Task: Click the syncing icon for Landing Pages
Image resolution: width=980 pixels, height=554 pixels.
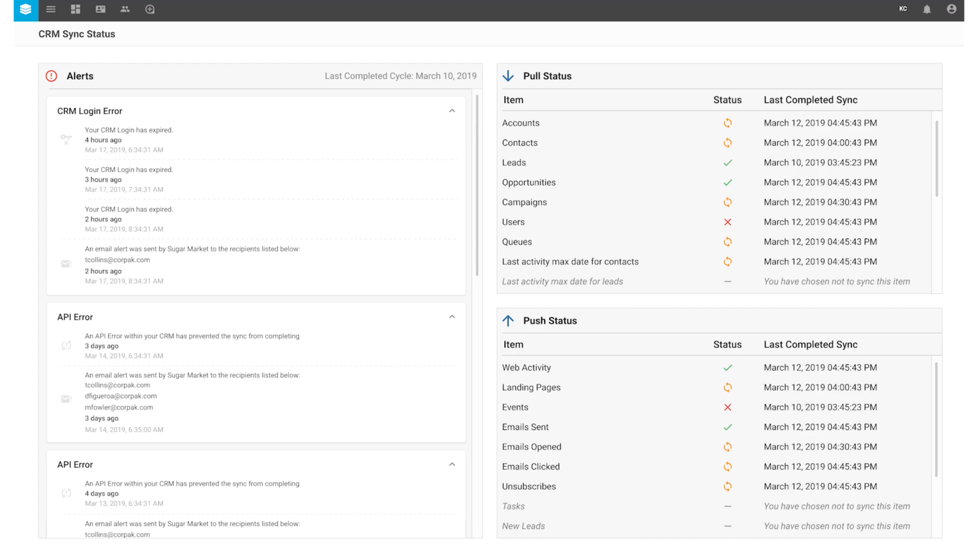Action: [x=727, y=387]
